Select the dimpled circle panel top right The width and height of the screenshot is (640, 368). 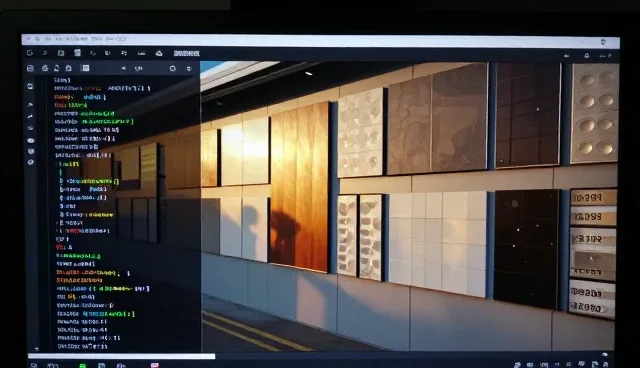coord(595,113)
